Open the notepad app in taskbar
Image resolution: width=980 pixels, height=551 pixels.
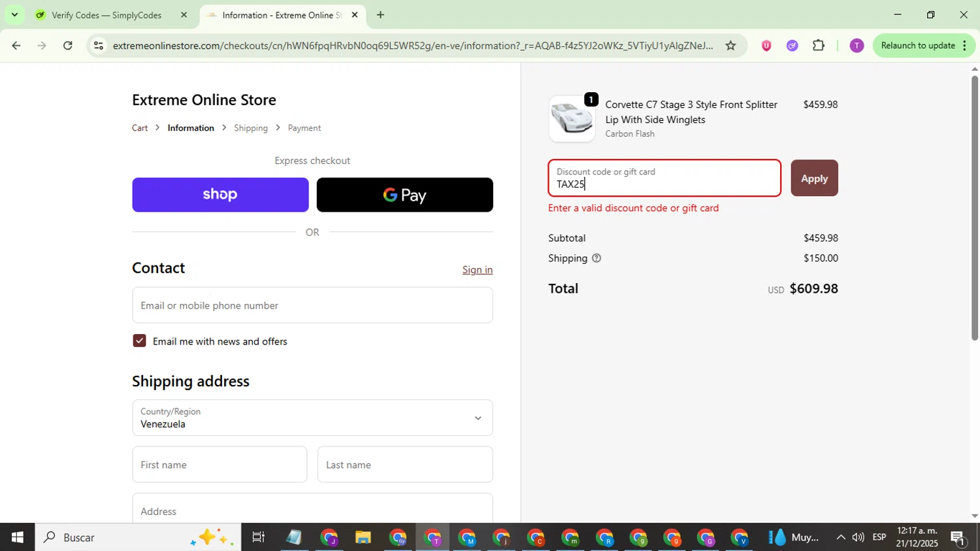[294, 537]
